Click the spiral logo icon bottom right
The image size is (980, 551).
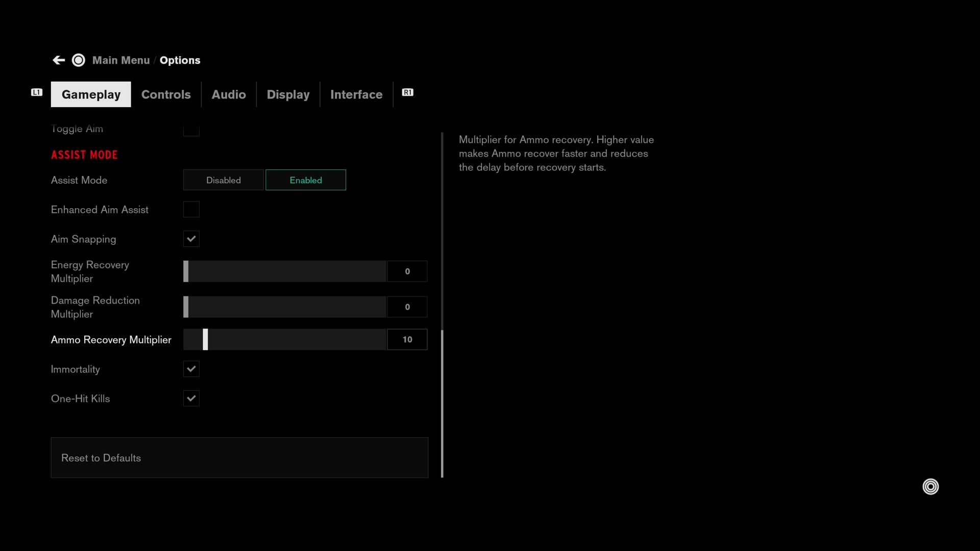[x=930, y=487]
